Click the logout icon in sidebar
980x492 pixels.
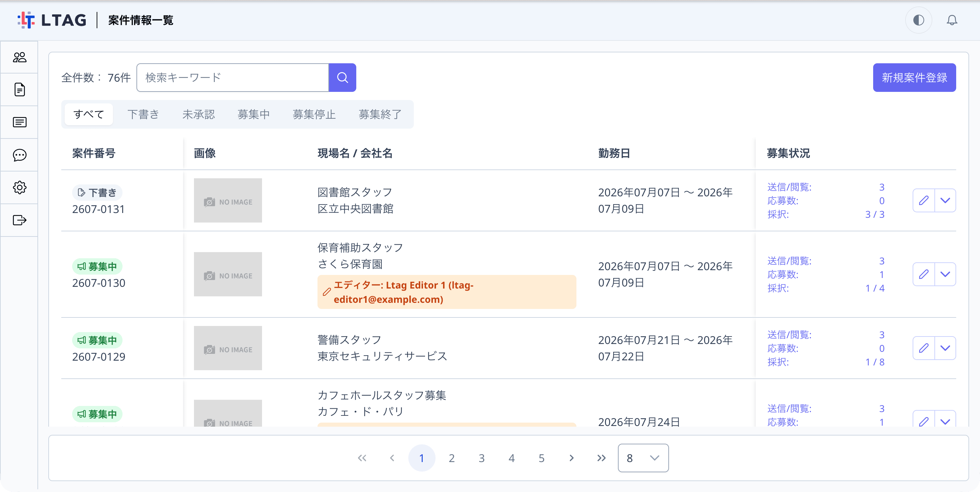19,220
